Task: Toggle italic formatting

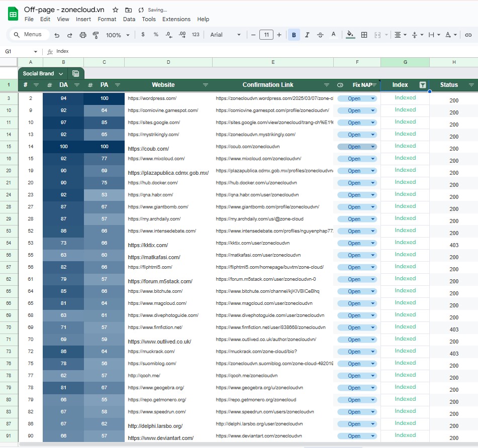Action: (x=307, y=35)
